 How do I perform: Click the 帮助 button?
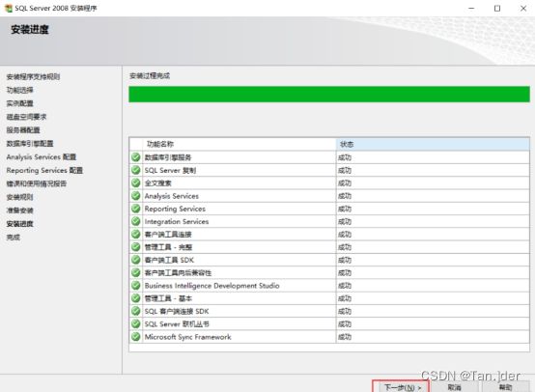505,387
